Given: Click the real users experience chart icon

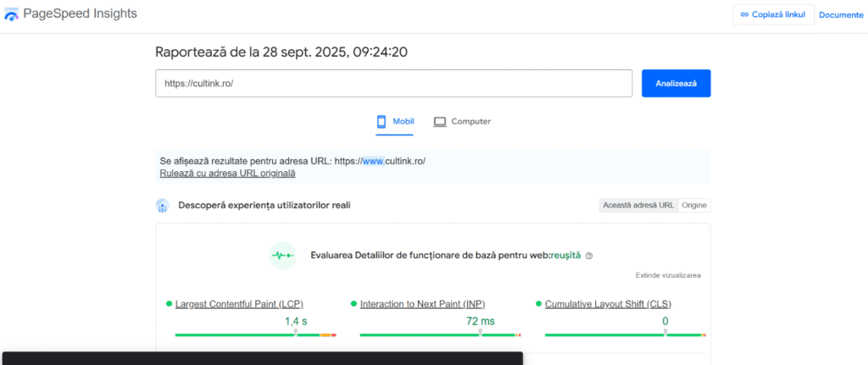Looking at the screenshot, I should (162, 206).
